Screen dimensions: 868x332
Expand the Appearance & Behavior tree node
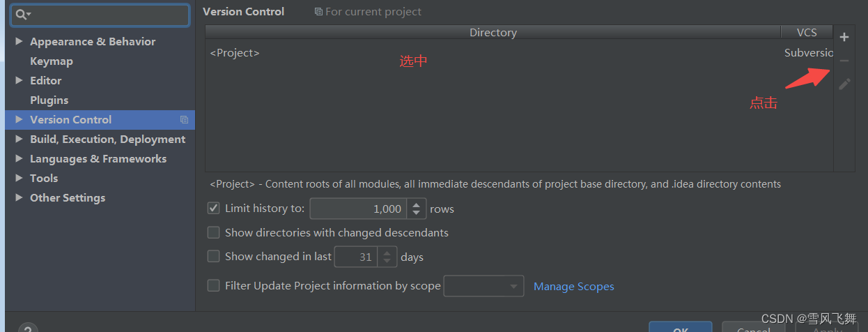pos(19,41)
